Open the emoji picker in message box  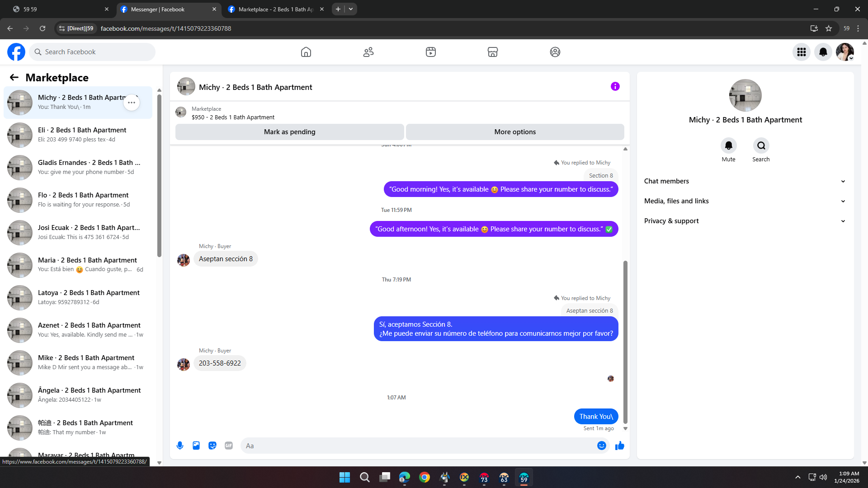pos(601,446)
